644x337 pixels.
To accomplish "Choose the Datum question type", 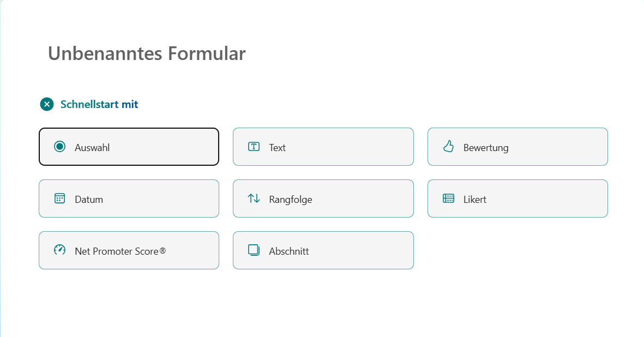I will (129, 198).
